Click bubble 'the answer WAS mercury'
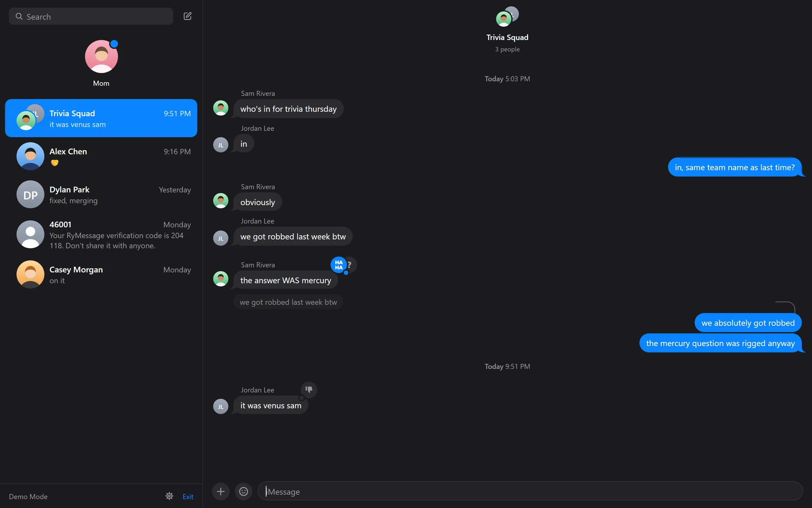 pyautogui.click(x=285, y=280)
